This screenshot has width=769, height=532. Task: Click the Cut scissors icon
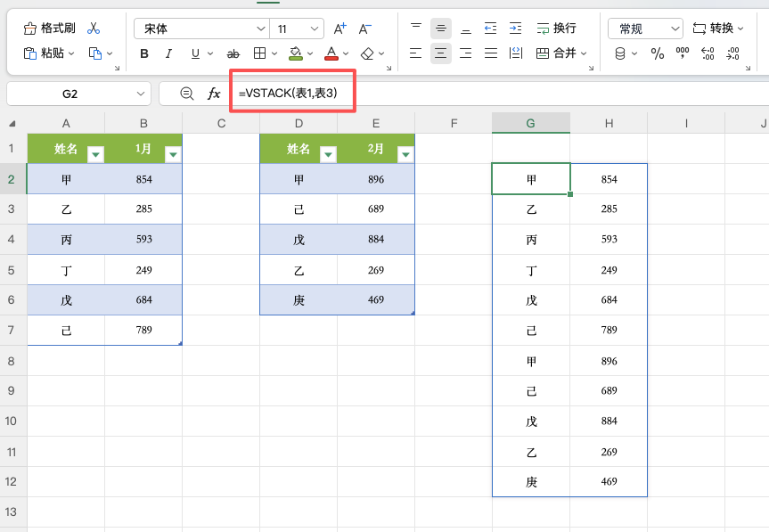pyautogui.click(x=94, y=29)
